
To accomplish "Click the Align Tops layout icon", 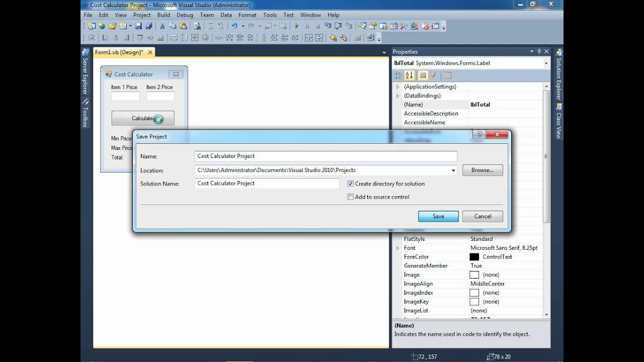I will (139, 38).
